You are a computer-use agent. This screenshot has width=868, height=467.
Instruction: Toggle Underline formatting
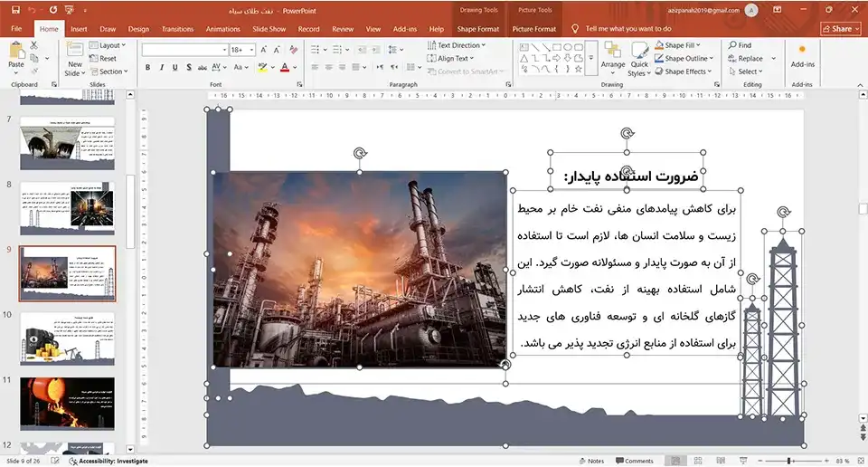point(175,67)
